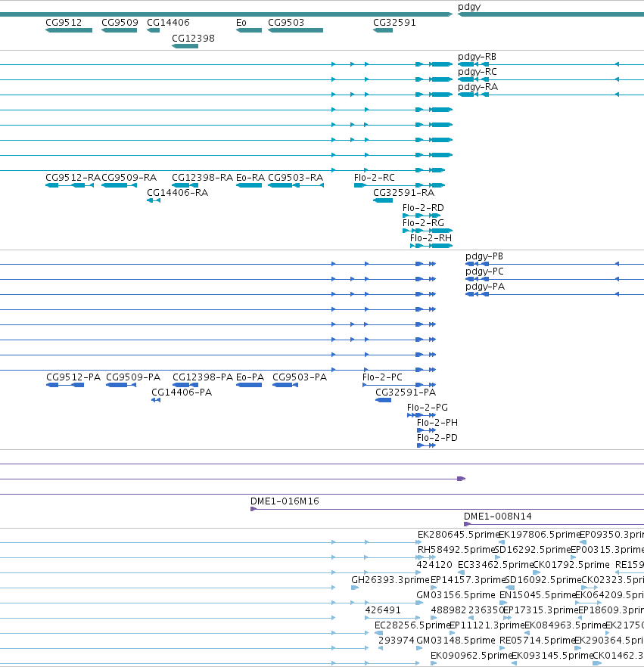Select the CG14406-PA protein label
The image size is (644, 667).
(182, 392)
